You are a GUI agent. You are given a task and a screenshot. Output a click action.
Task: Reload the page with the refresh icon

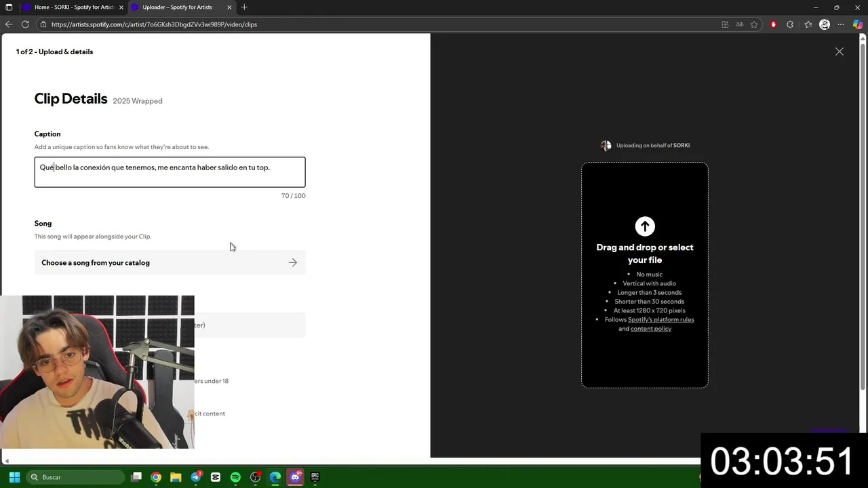pyautogui.click(x=25, y=24)
